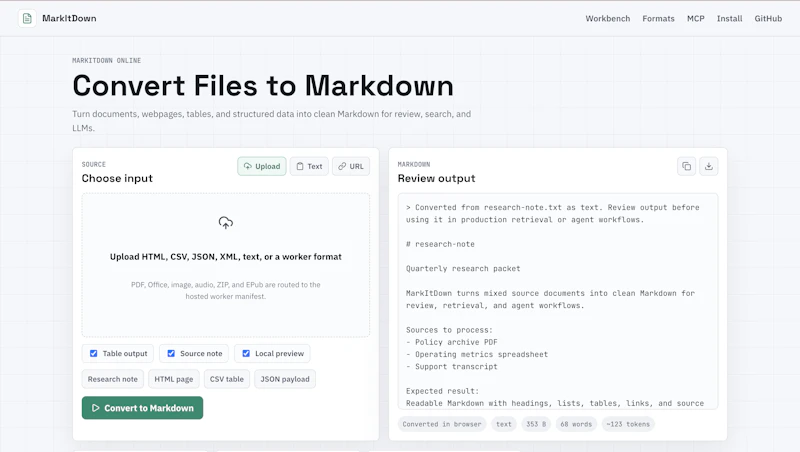Switch to the Upload input tab
800x452 pixels.
tap(262, 166)
